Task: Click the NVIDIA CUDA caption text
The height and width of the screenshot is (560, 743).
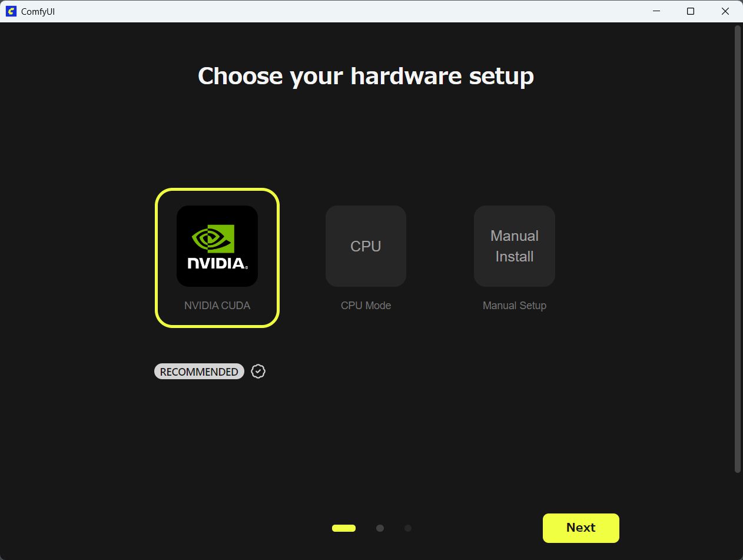Action: click(x=217, y=306)
